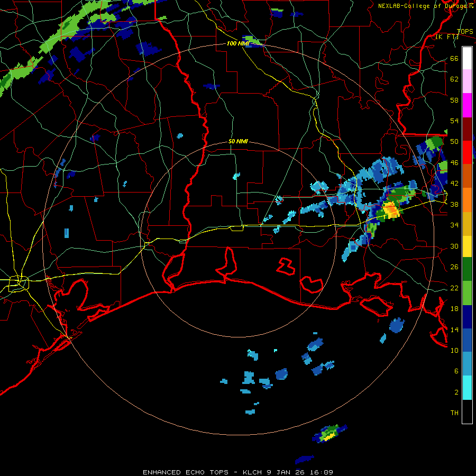
Task: Click the orange-yellow storm core east of radar
Action: click(391, 209)
